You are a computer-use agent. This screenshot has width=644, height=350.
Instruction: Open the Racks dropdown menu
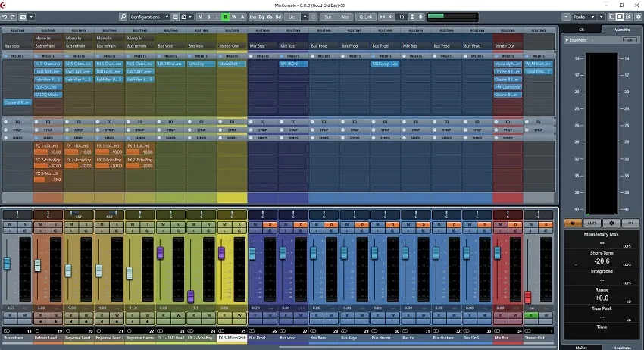click(583, 16)
